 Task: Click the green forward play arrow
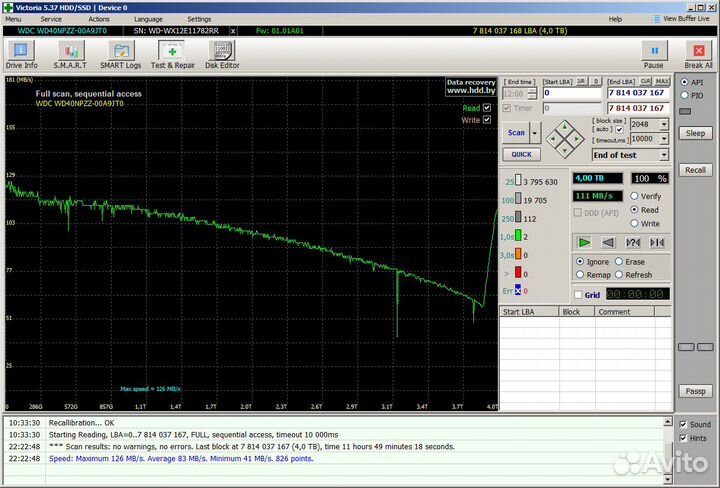[584, 242]
